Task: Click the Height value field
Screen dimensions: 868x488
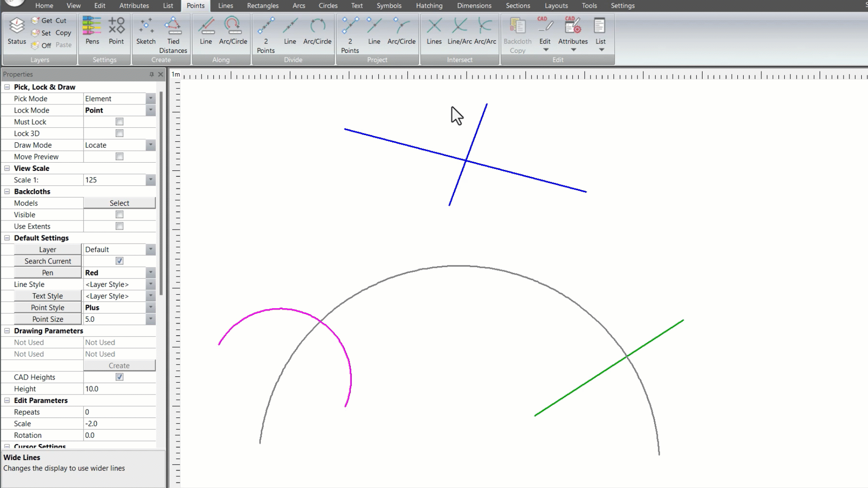Action: point(119,389)
